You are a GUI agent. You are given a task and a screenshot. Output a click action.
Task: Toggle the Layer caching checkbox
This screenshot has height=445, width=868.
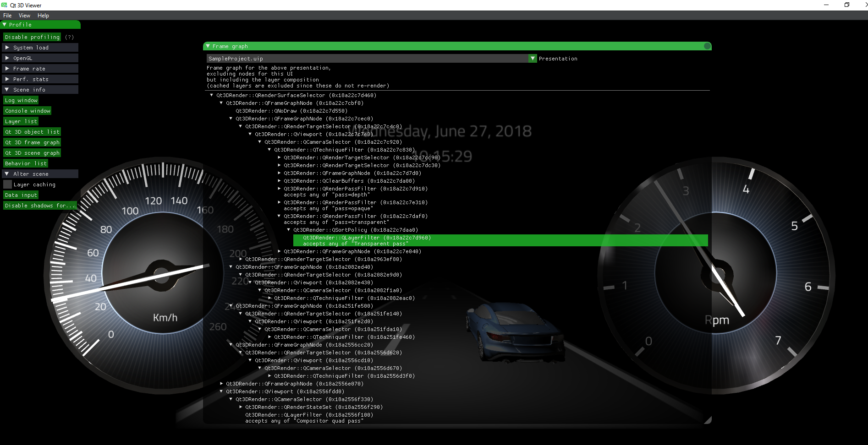[7, 185]
